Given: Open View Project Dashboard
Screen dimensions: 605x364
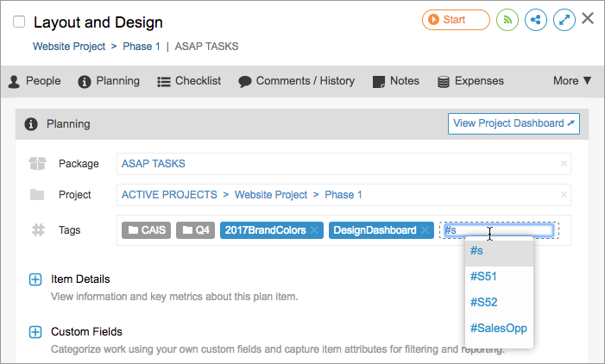Looking at the screenshot, I should pos(514,123).
